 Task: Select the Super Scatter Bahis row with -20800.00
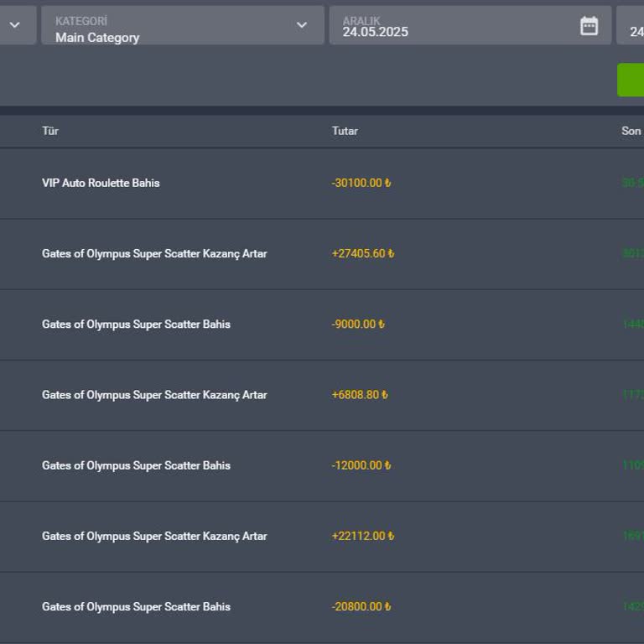(x=322, y=607)
